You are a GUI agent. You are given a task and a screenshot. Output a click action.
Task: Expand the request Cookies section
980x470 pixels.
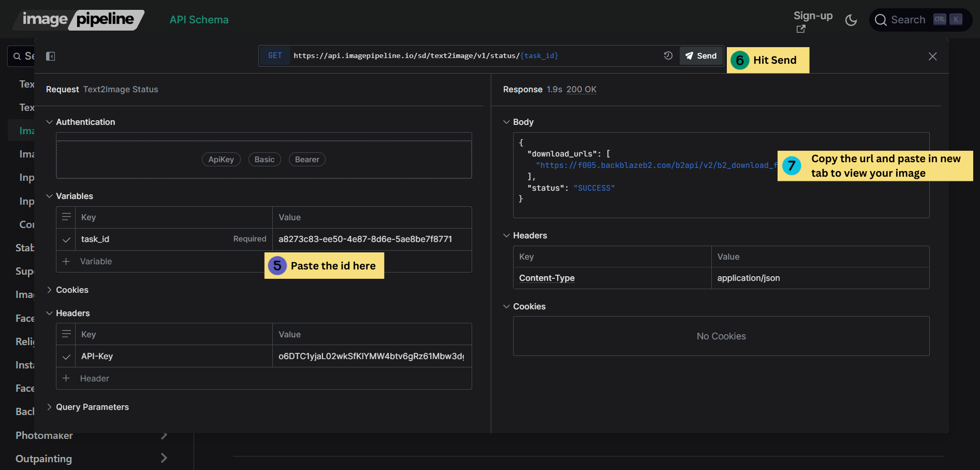coord(67,290)
